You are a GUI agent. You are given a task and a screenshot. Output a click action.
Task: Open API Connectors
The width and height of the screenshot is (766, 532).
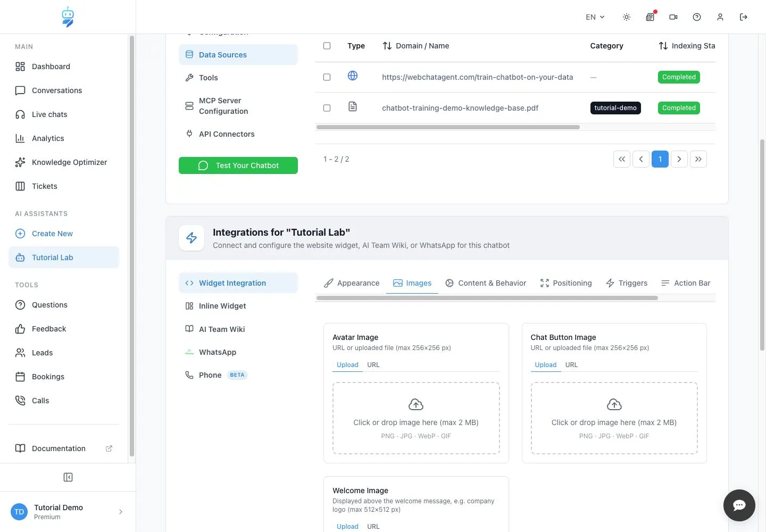tap(238, 134)
